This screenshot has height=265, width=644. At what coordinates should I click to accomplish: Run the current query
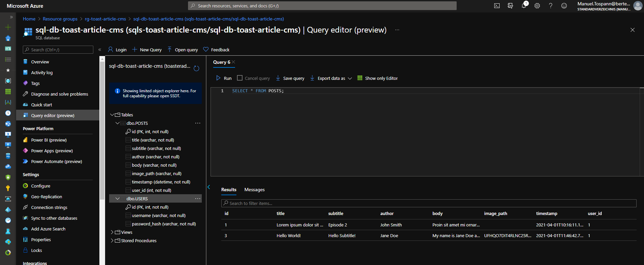224,78
